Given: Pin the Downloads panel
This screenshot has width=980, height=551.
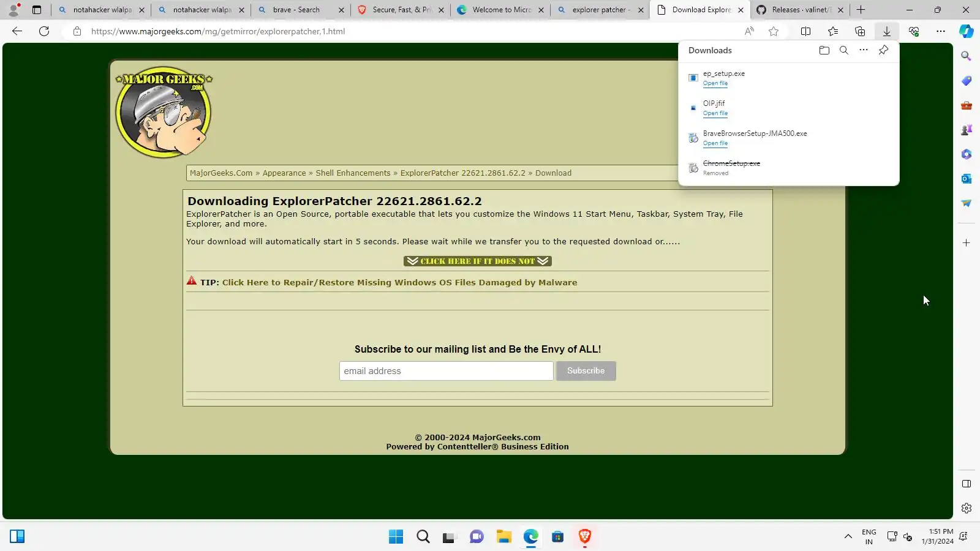Looking at the screenshot, I should pyautogui.click(x=883, y=50).
